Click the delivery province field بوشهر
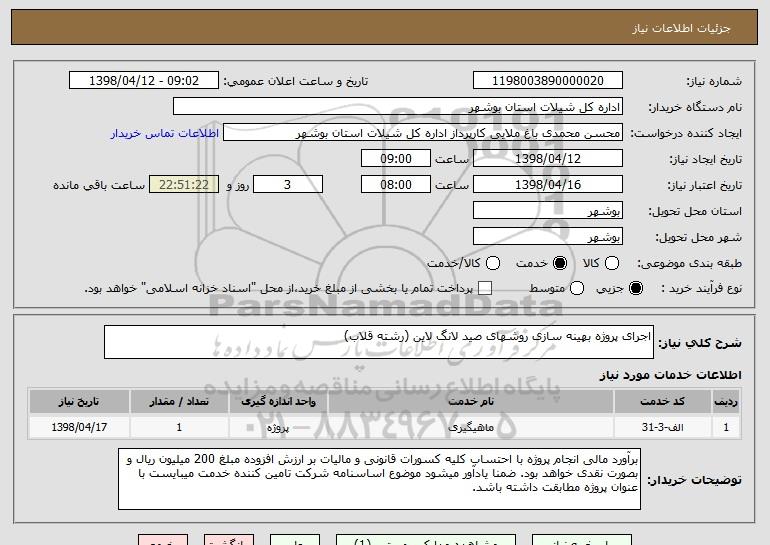Screen dimensions: 770x545 click(x=548, y=211)
